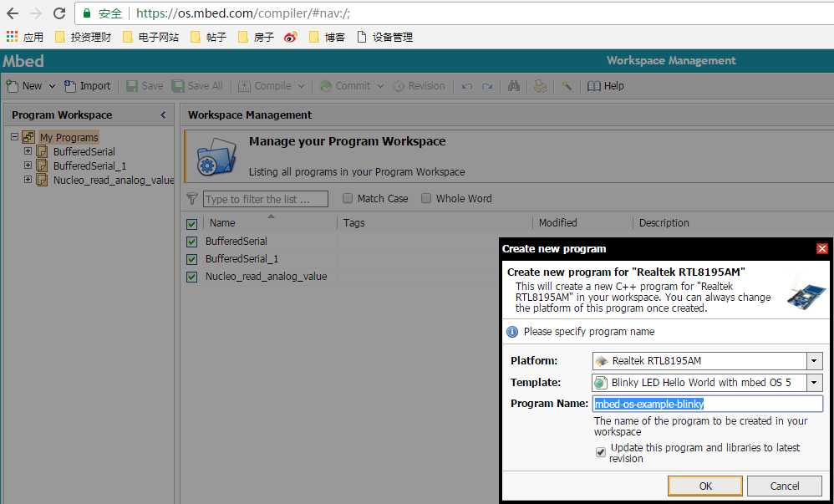
Task: Open the Platform dropdown arrow
Action: pyautogui.click(x=814, y=361)
